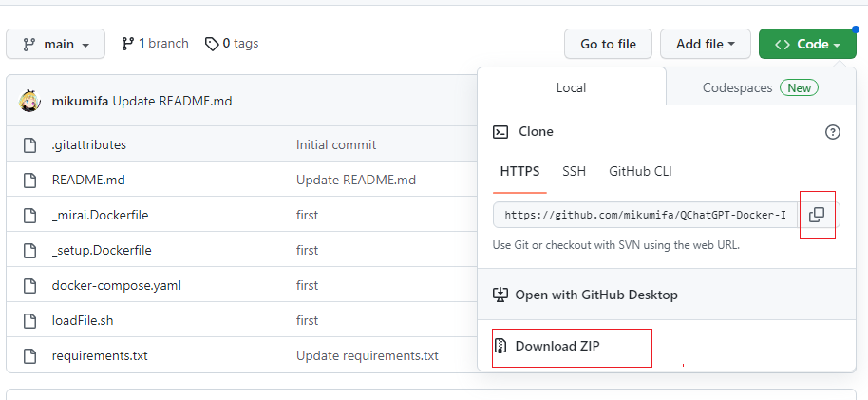Open the docker-compose.yaml file

point(116,285)
